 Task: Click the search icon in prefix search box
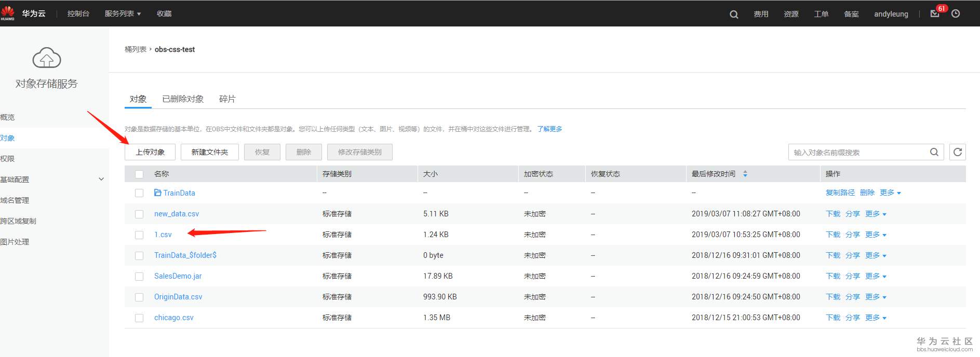(x=934, y=152)
